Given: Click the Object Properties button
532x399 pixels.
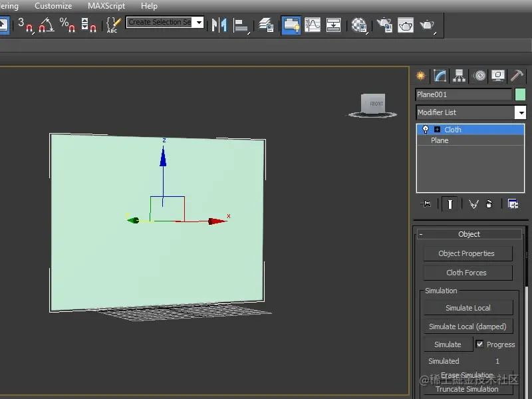Looking at the screenshot, I should click(467, 253).
